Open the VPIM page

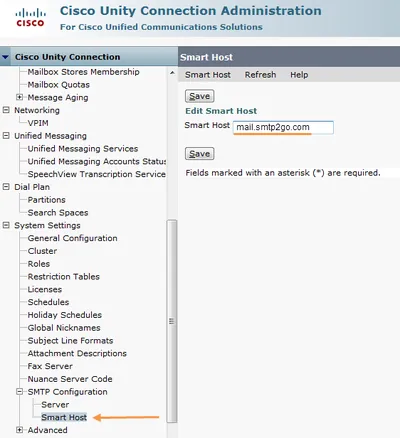click(38, 123)
